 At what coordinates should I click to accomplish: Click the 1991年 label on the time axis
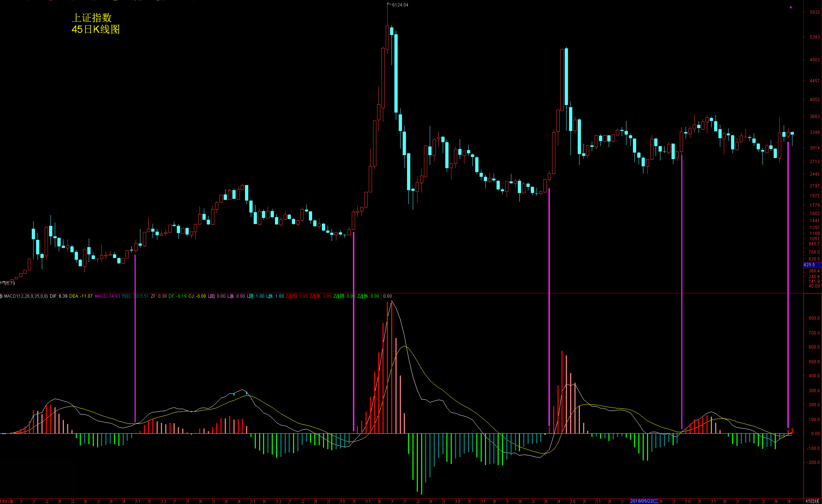(x=6, y=501)
